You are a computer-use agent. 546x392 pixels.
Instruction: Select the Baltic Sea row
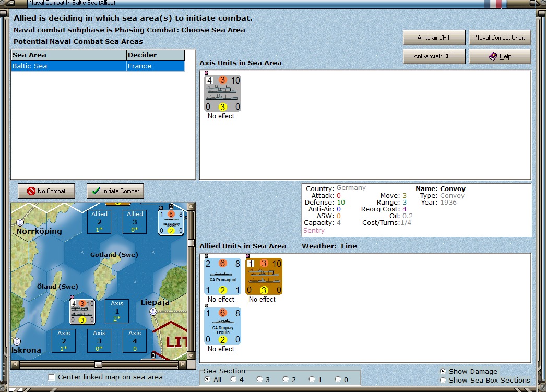pyautogui.click(x=98, y=66)
